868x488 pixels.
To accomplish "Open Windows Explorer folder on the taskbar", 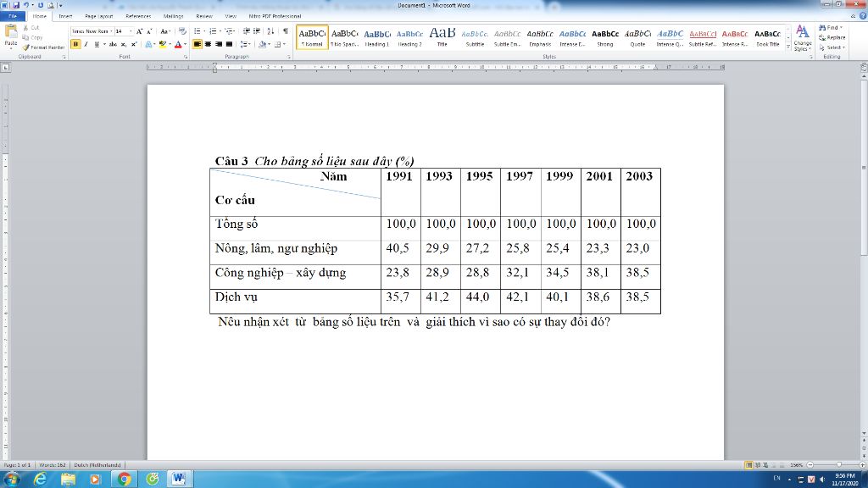I will coord(68,480).
